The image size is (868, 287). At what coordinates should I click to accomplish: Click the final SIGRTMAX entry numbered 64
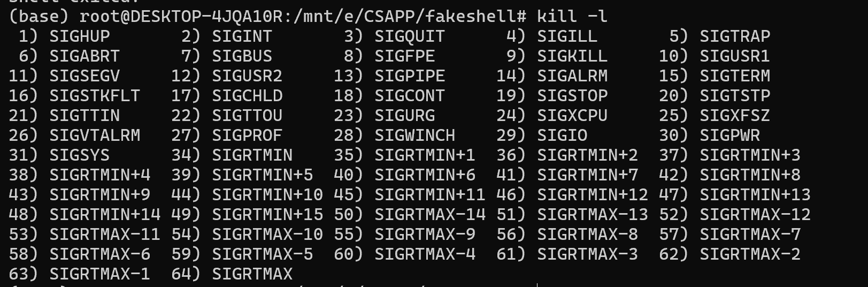[252, 274]
